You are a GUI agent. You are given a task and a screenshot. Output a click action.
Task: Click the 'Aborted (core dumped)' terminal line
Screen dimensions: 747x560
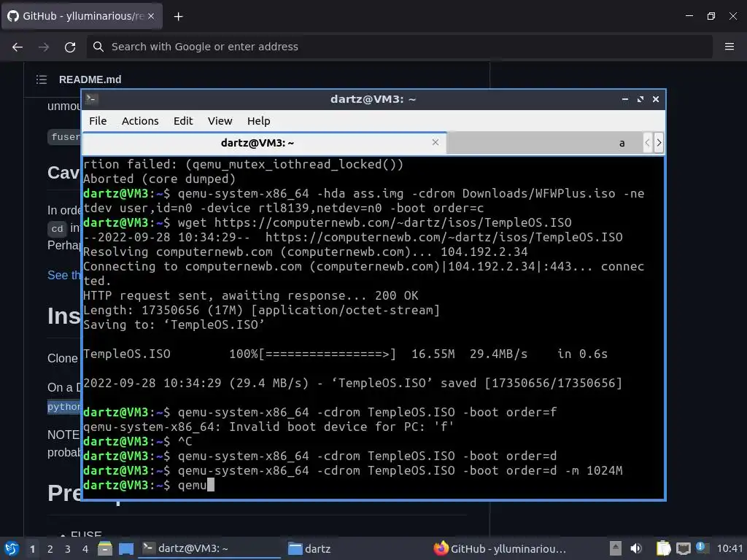159,179
